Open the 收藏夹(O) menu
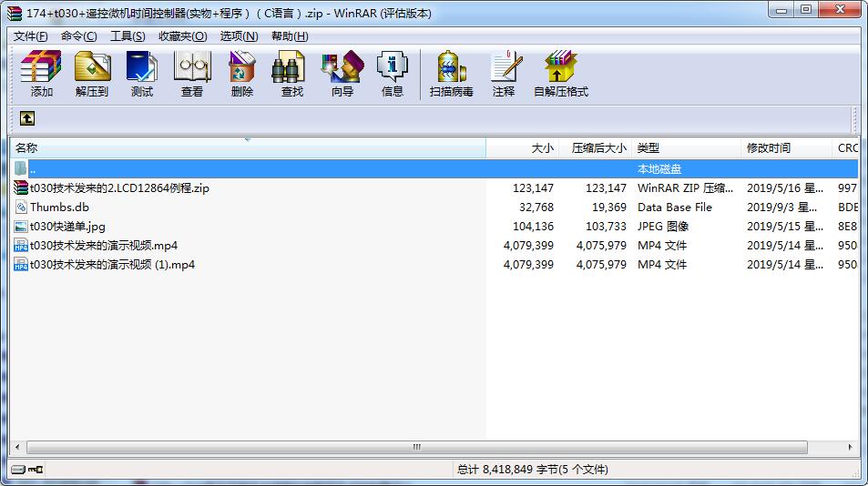 (x=183, y=35)
